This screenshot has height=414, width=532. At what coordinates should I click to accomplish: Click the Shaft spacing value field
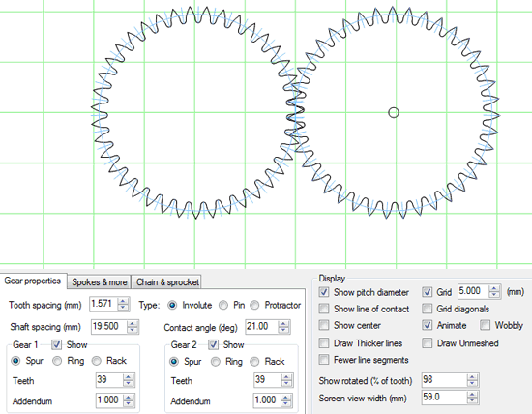pos(109,326)
